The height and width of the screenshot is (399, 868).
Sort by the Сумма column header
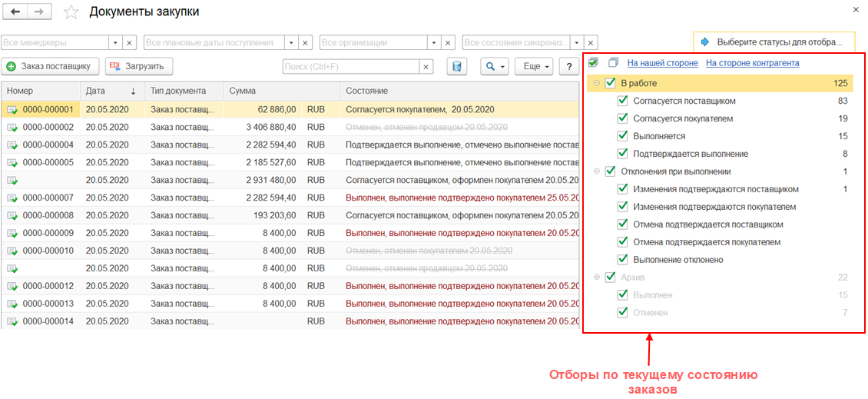281,91
